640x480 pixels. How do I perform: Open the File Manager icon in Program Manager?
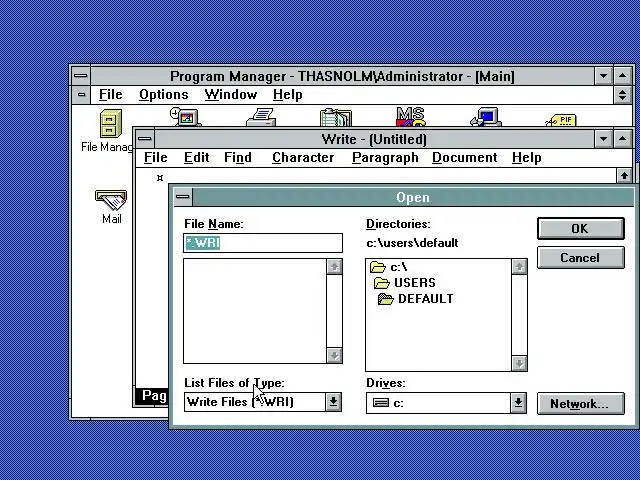point(111,123)
